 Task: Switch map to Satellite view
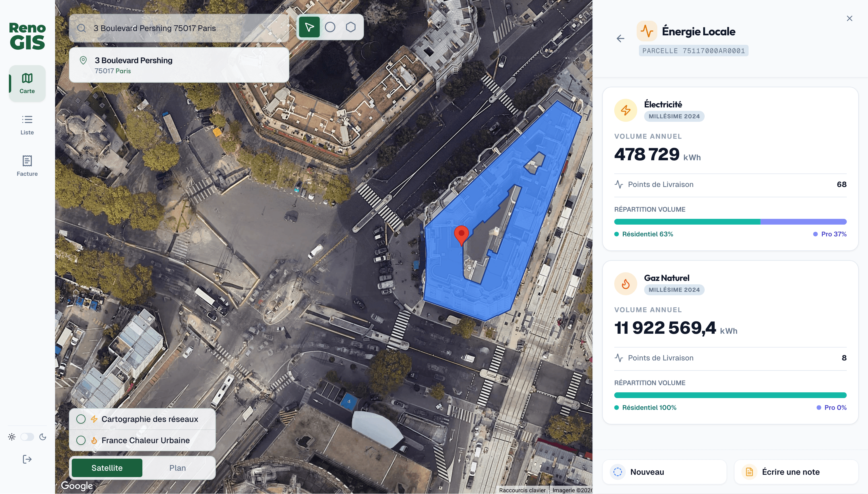pos(107,468)
